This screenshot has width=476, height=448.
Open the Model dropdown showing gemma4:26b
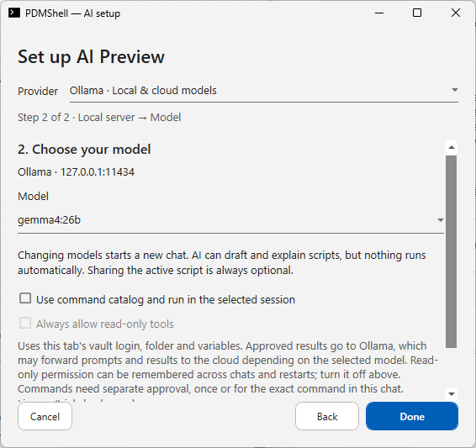pos(230,220)
